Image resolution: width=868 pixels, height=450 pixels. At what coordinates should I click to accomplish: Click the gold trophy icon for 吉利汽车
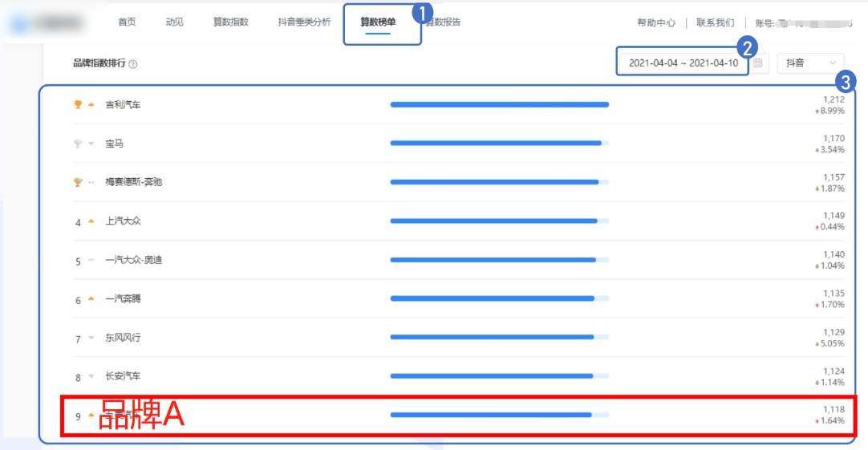[x=78, y=104]
